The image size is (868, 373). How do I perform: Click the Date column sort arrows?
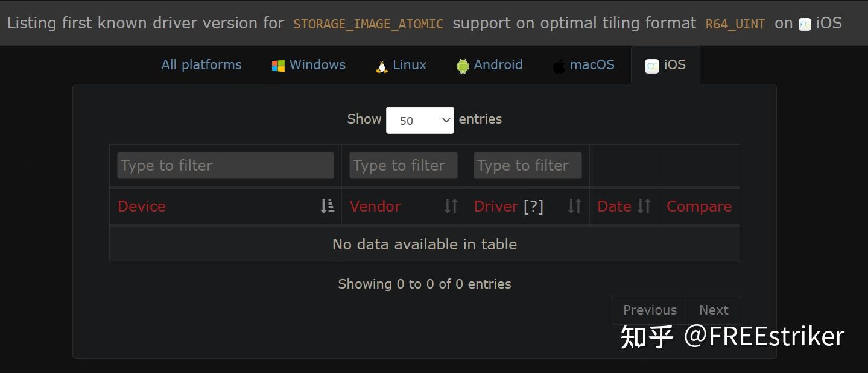pyautogui.click(x=644, y=206)
